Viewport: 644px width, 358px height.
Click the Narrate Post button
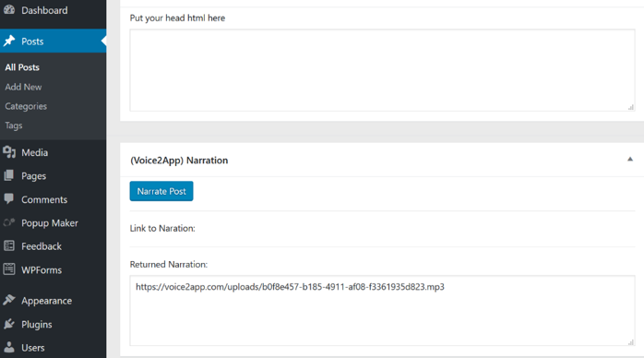point(161,191)
